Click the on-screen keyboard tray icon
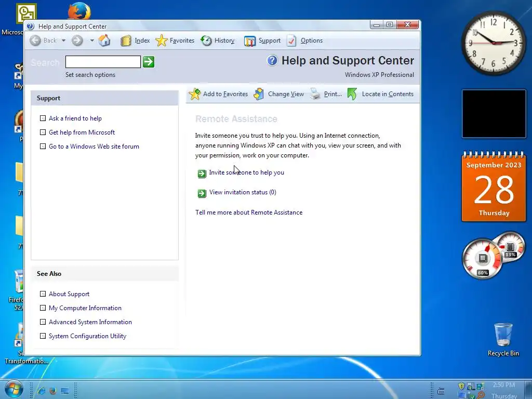 tap(441, 391)
